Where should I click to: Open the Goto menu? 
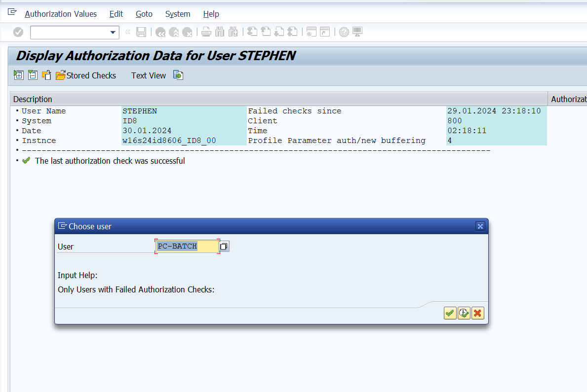coord(144,14)
